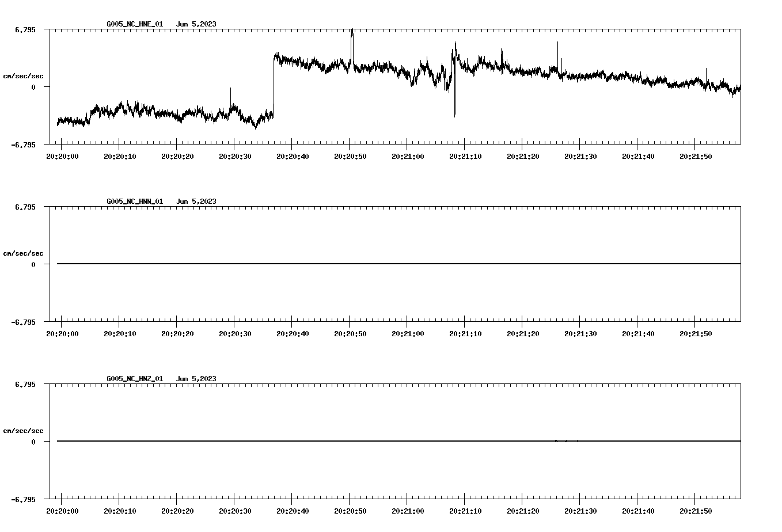
Task: Click the 20:20:00 time label on top axis
Action: tap(63, 155)
